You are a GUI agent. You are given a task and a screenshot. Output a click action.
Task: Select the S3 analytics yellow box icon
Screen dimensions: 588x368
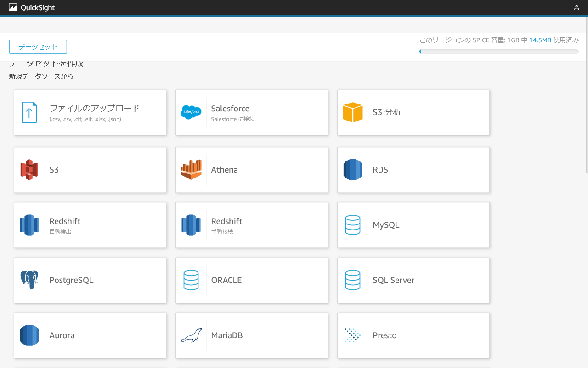point(353,112)
